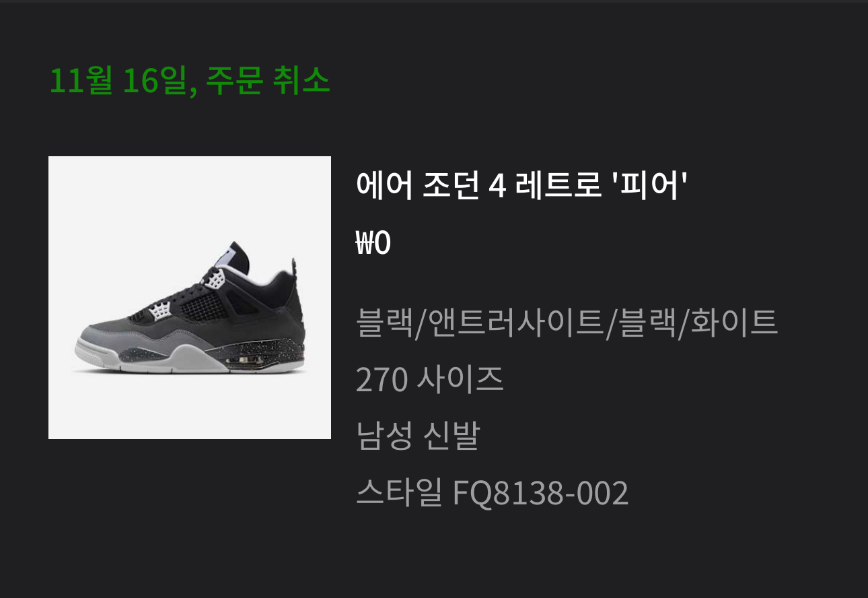Click the word '피어' in the title

click(648, 186)
